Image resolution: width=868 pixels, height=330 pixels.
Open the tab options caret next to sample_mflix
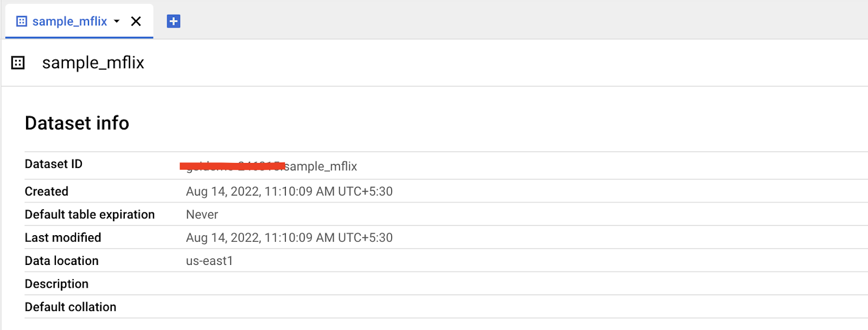(x=116, y=22)
